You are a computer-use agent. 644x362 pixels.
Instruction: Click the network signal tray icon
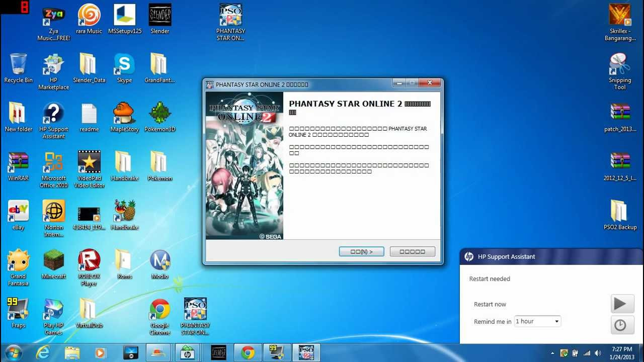click(587, 353)
